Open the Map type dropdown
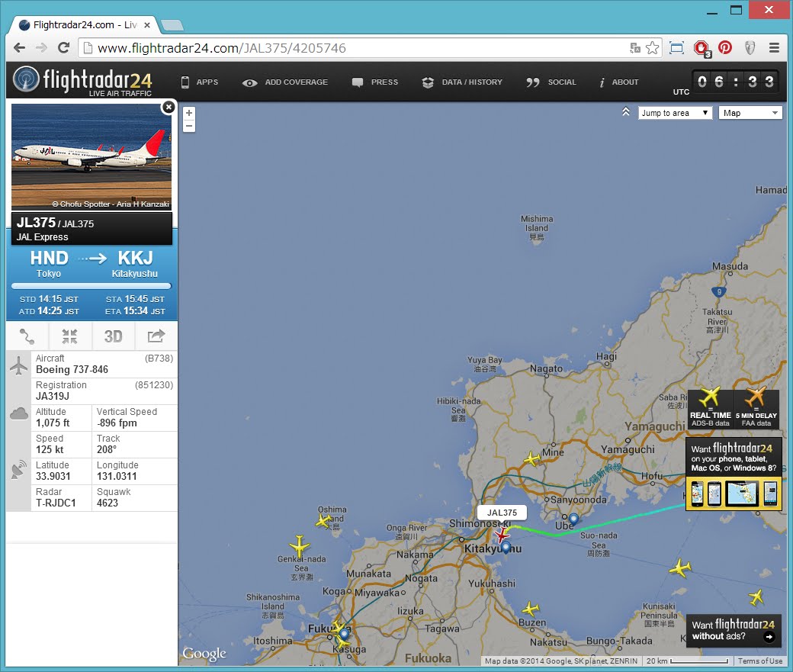793x672 pixels. point(750,113)
